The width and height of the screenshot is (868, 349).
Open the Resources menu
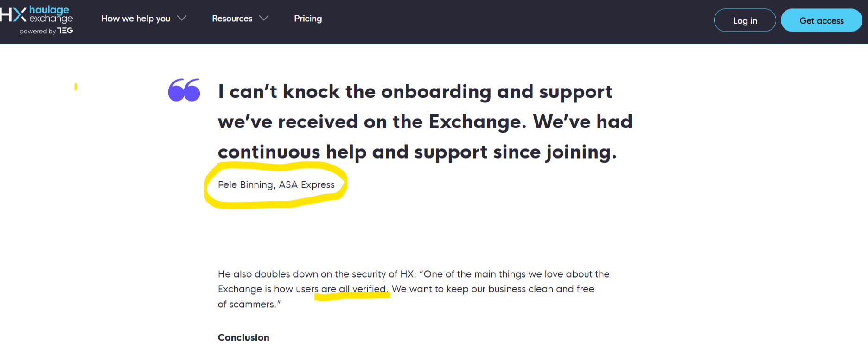tap(232, 19)
